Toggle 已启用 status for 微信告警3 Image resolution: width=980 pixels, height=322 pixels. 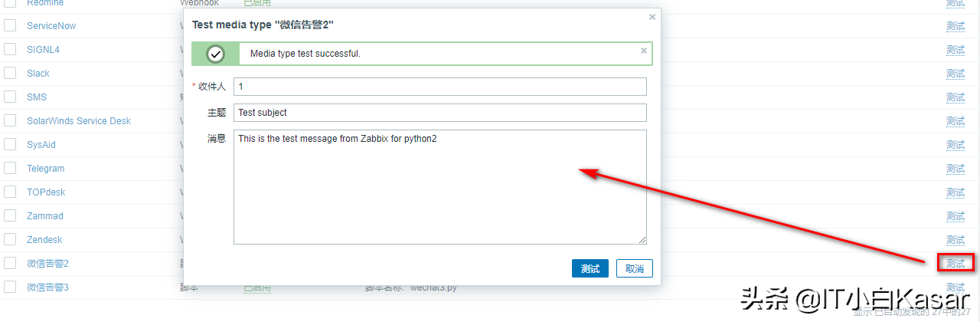(256, 287)
